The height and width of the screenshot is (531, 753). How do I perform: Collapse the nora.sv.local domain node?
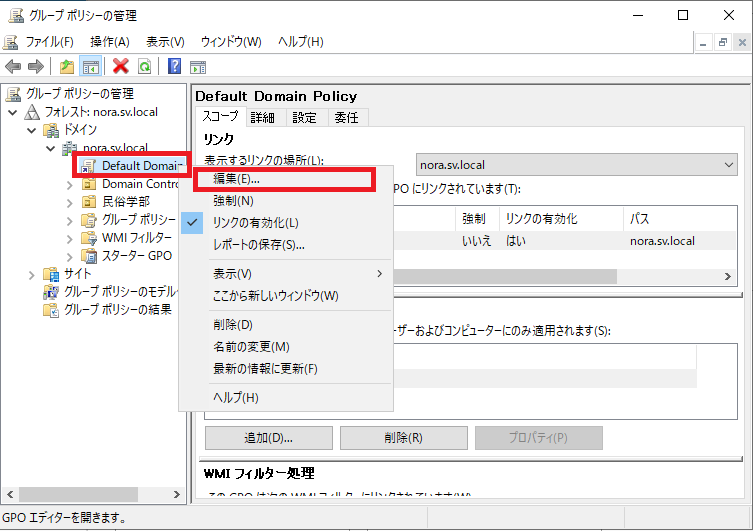[x=50, y=148]
